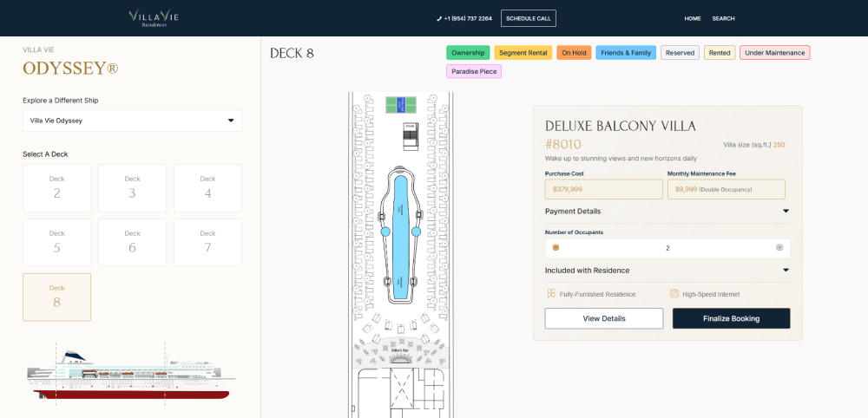Click the Deluxe Balcony Villa heading
The image size is (868, 418).
coord(620,126)
